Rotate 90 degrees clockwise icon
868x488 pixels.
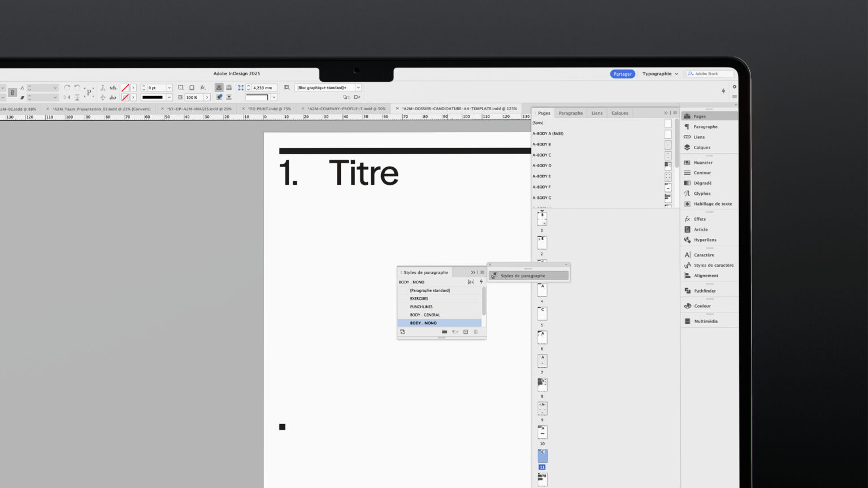[x=67, y=88]
